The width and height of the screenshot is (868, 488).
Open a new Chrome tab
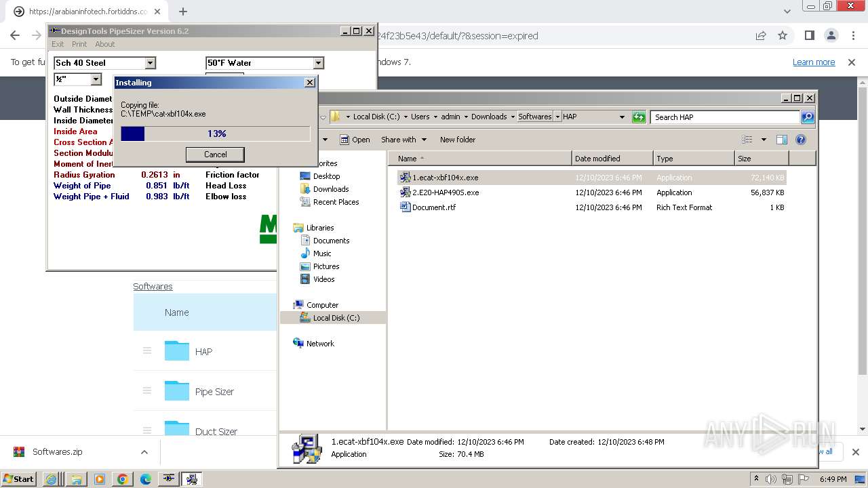(183, 12)
